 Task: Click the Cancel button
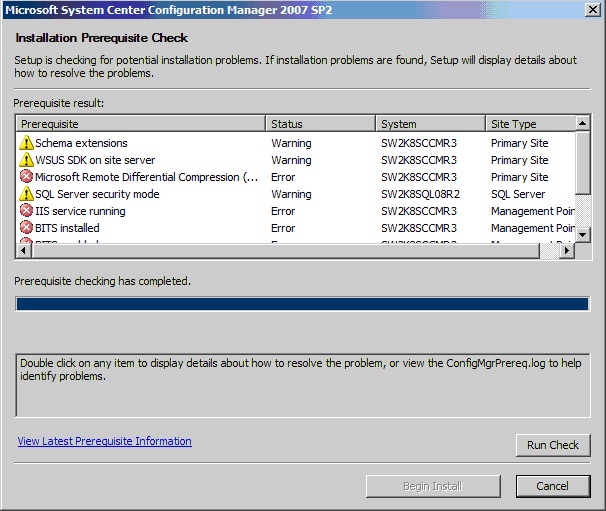553,486
